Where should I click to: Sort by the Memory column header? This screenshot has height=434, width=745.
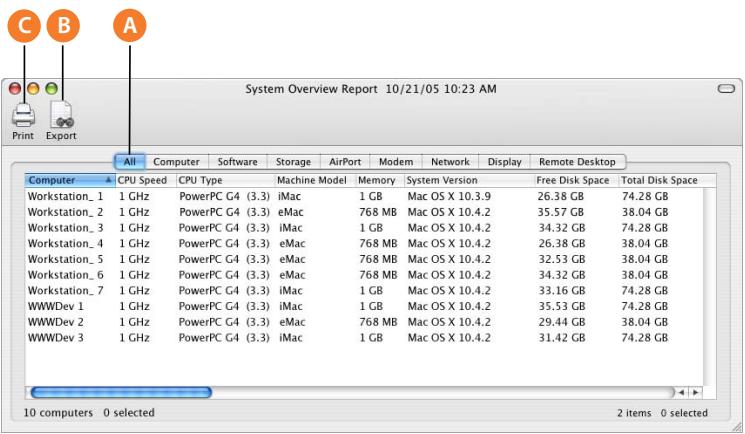coord(380,180)
